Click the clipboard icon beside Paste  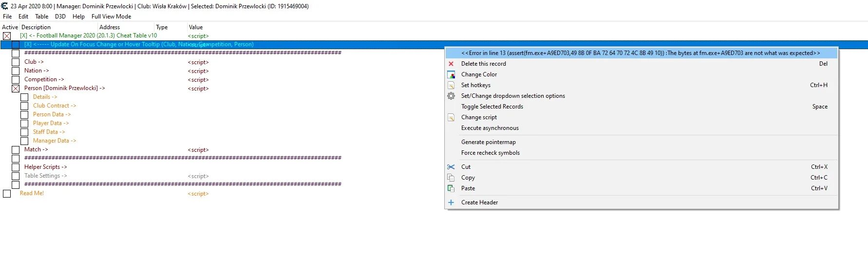(x=451, y=188)
